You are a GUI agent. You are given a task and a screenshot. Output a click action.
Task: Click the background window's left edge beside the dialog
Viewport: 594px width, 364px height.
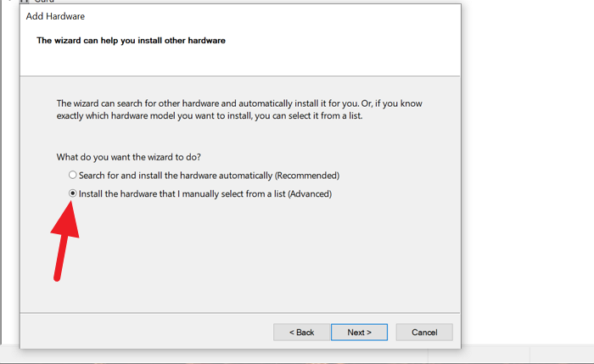coord(8,170)
